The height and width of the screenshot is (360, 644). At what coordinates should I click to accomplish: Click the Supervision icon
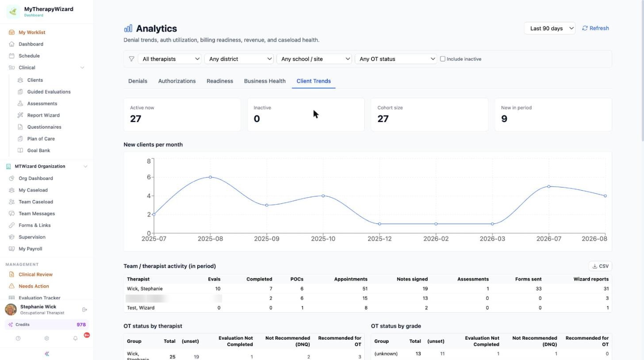tap(11, 237)
